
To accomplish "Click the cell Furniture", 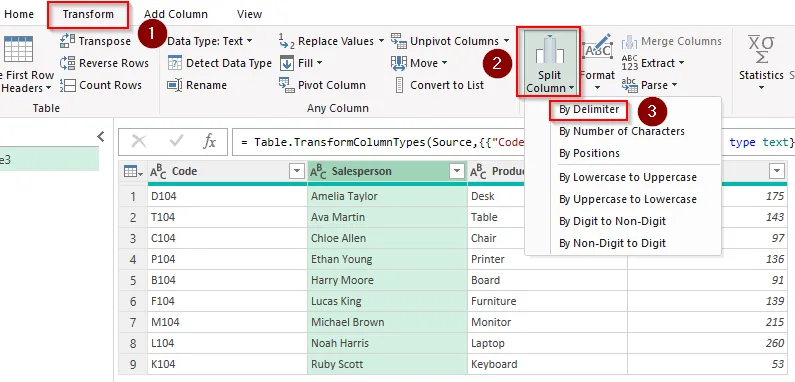I will [547, 301].
